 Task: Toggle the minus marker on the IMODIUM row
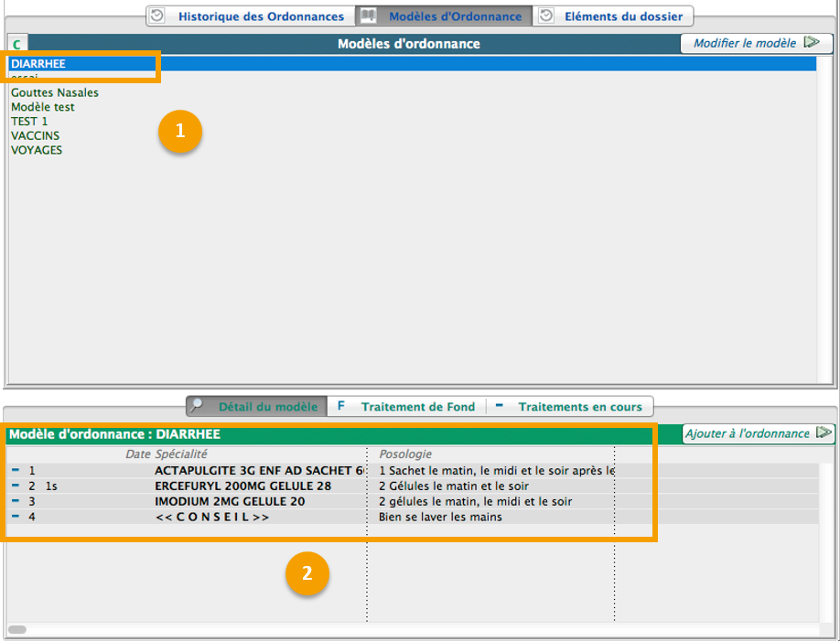click(16, 501)
